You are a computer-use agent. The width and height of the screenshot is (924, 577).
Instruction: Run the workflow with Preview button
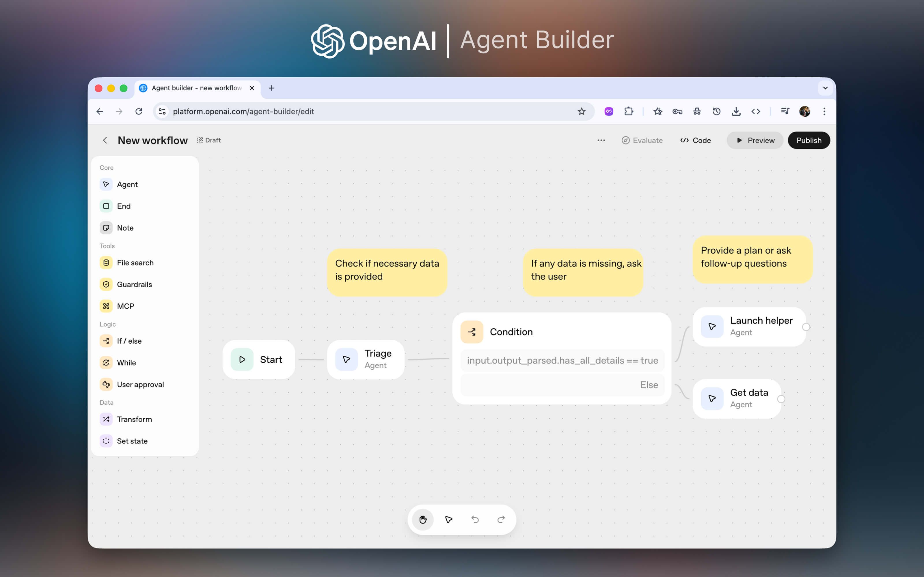click(755, 140)
